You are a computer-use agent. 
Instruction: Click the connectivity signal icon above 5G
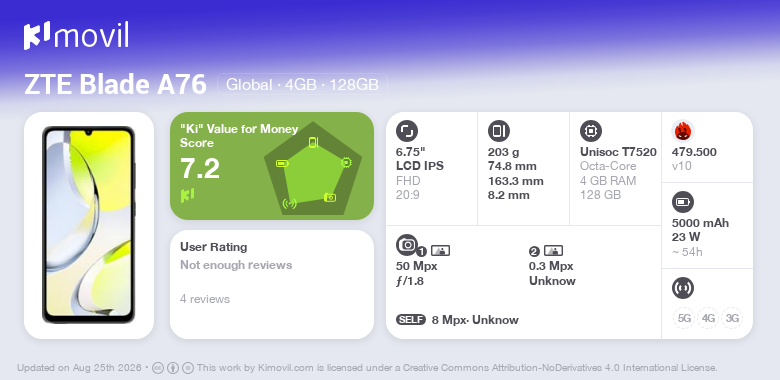pyautogui.click(x=682, y=288)
